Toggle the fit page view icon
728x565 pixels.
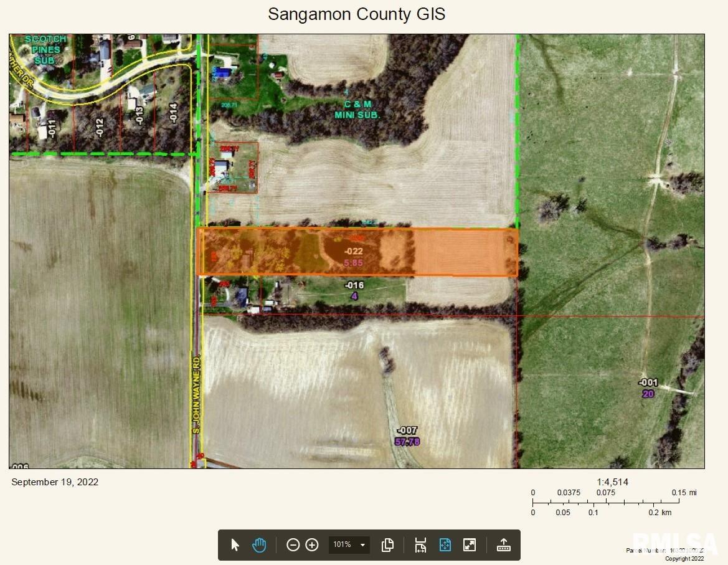click(445, 544)
